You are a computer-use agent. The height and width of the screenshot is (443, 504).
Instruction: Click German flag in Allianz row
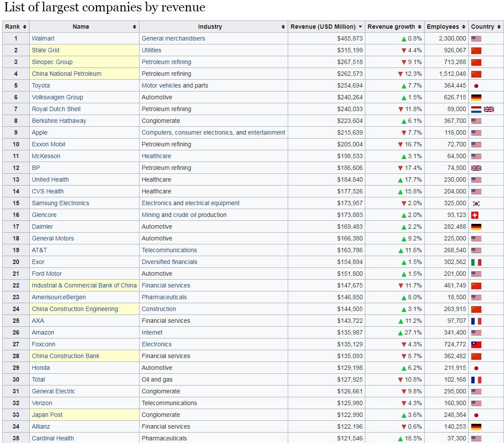476,427
